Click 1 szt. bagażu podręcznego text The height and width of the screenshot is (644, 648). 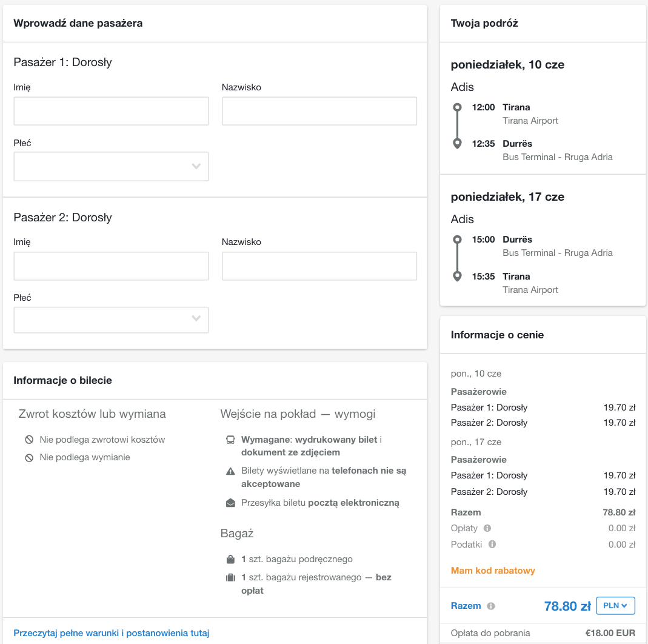[297, 559]
